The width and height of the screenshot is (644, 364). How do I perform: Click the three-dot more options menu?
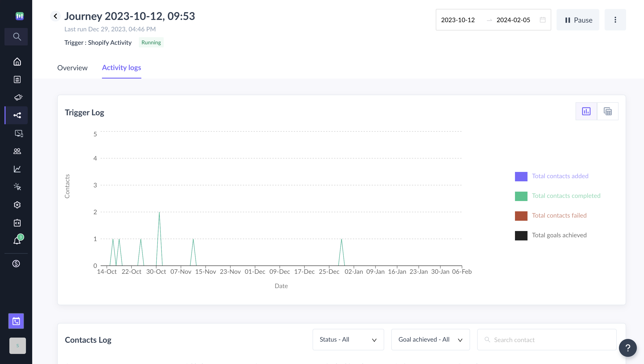click(615, 19)
